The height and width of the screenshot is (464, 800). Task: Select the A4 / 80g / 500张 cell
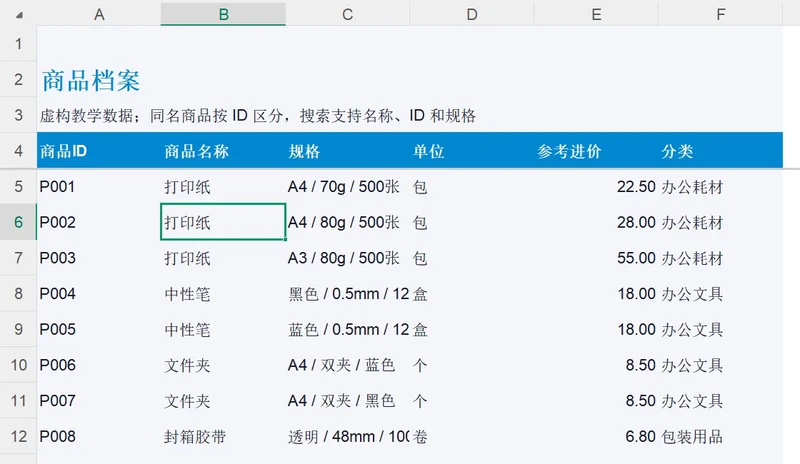[347, 222]
